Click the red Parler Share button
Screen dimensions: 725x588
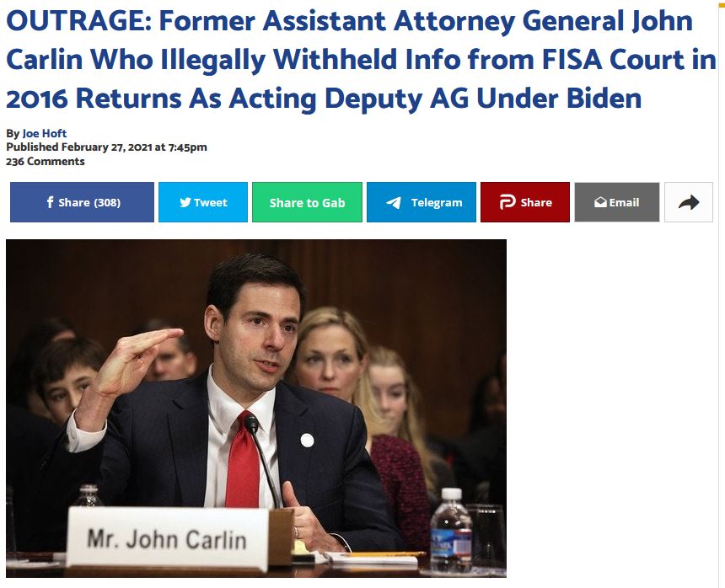525,202
